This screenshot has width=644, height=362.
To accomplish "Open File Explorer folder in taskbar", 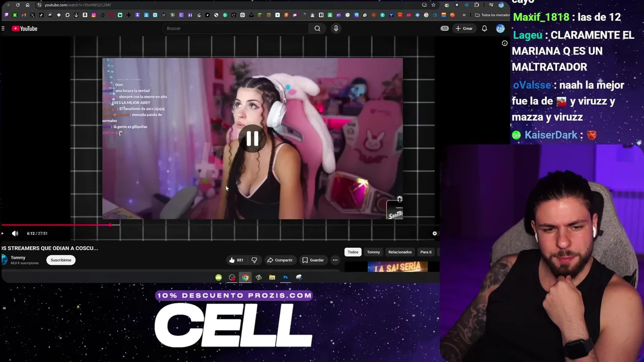I will 272,278.
